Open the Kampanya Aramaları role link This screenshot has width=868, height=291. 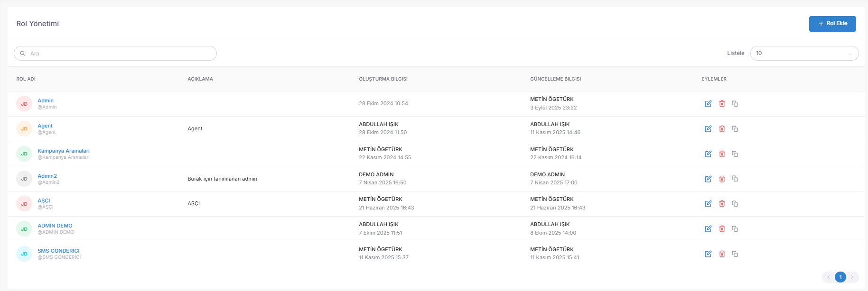[x=64, y=151]
